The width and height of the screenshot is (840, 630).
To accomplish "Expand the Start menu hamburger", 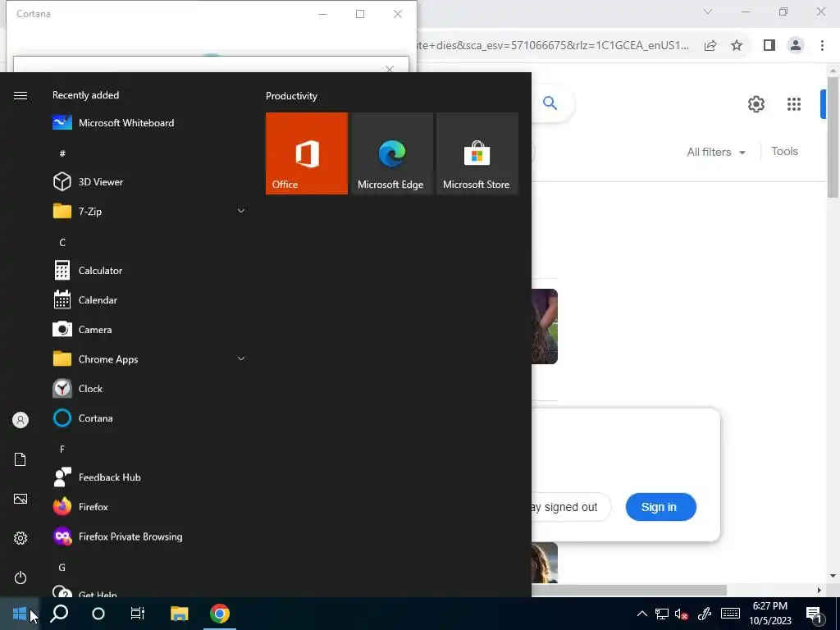I will pos(21,95).
